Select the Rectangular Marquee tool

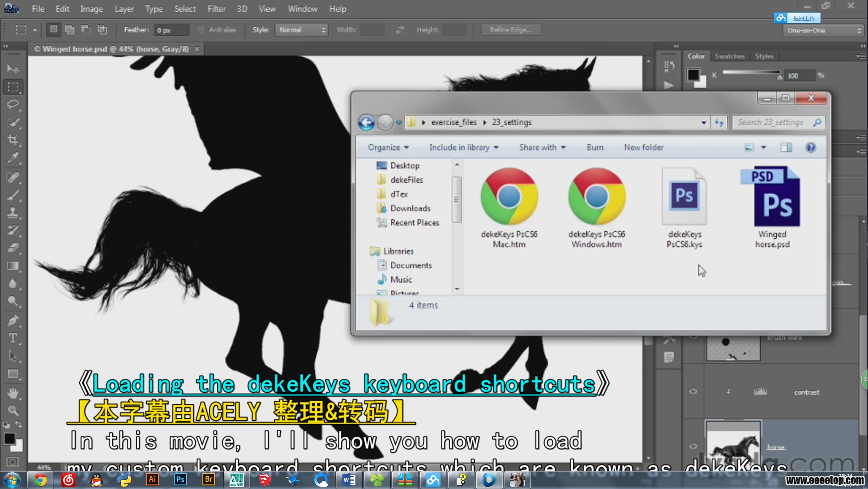click(x=13, y=87)
